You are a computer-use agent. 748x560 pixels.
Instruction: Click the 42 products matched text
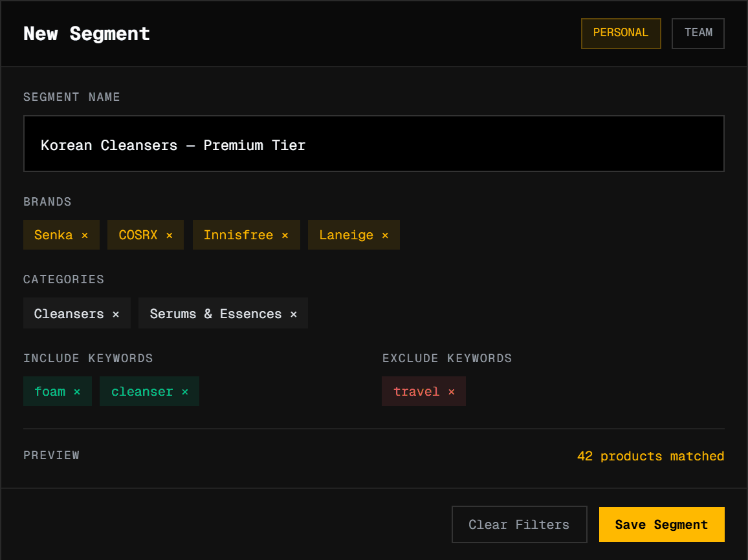[x=651, y=456]
